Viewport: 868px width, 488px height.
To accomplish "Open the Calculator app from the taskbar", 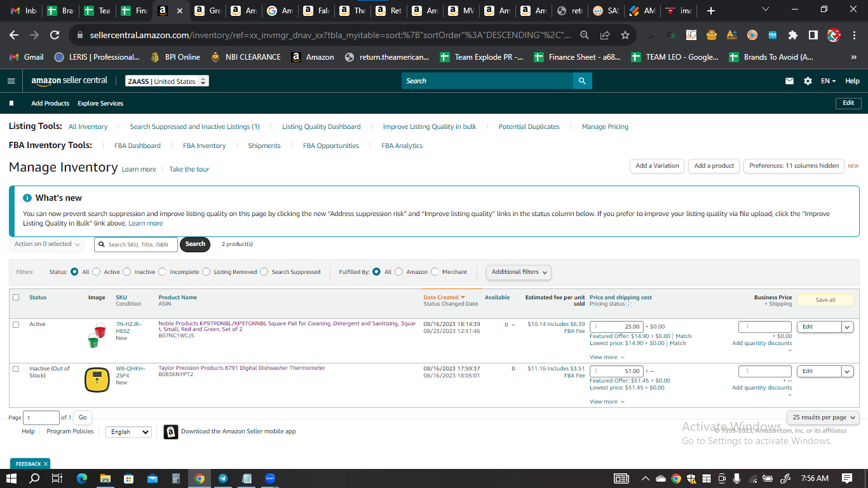I will (176, 478).
